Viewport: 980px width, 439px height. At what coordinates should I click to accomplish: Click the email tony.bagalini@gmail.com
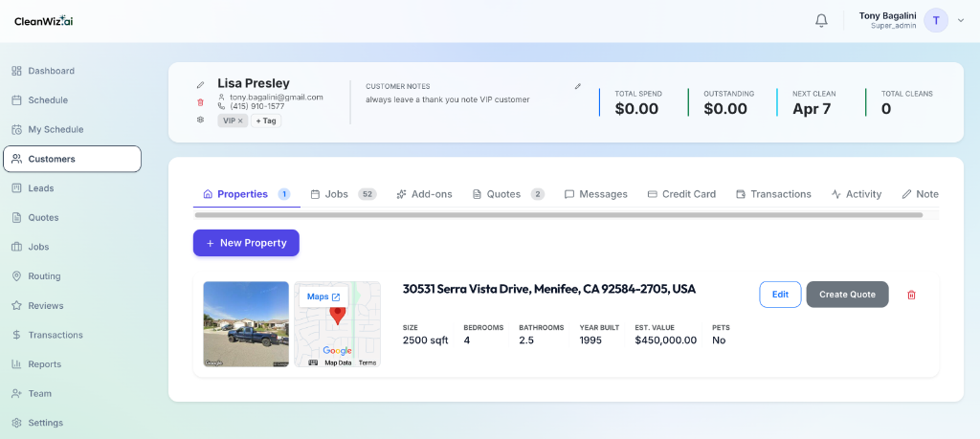(277, 98)
